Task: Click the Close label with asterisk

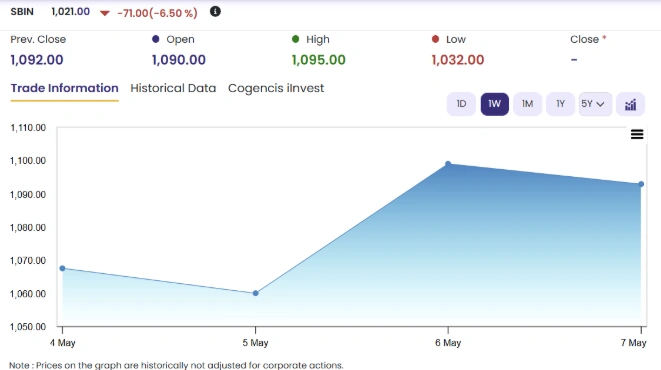Action: (x=588, y=39)
